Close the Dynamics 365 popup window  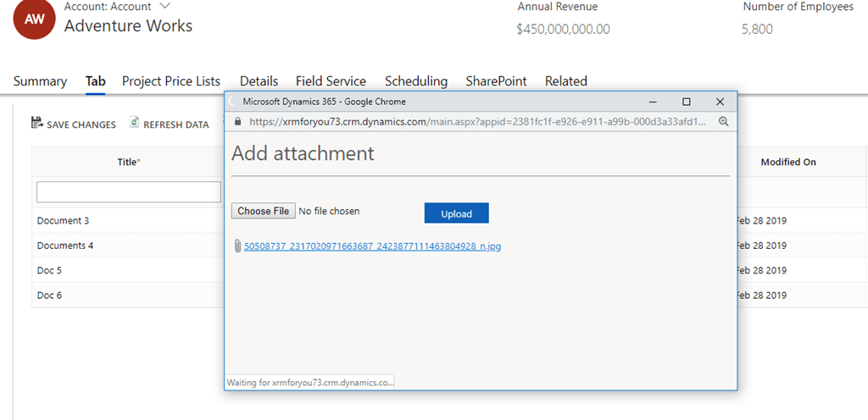pos(720,102)
